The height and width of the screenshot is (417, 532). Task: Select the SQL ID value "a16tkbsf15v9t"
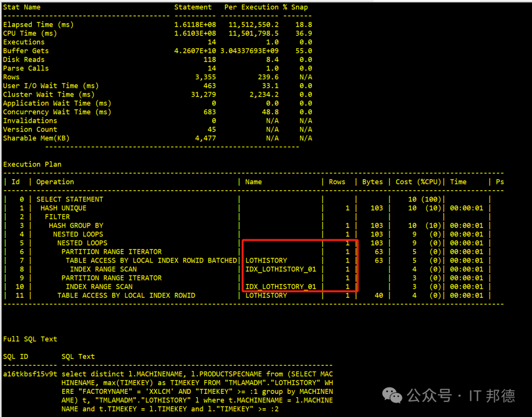click(x=30, y=374)
